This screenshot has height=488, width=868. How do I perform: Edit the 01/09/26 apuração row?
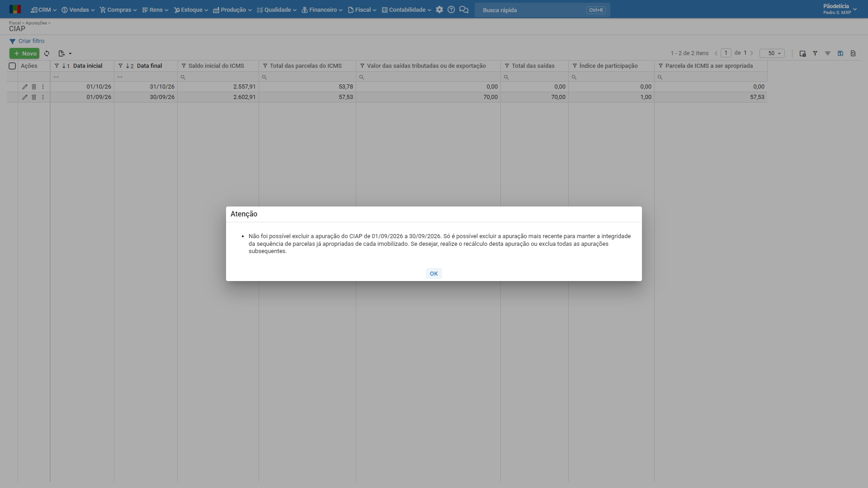click(x=25, y=97)
